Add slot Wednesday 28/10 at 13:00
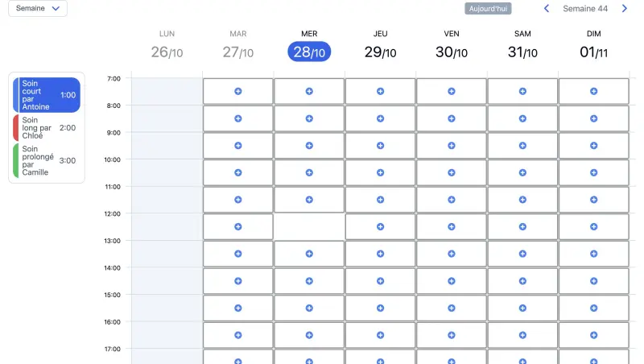The height and width of the screenshot is (364, 644). (309, 254)
